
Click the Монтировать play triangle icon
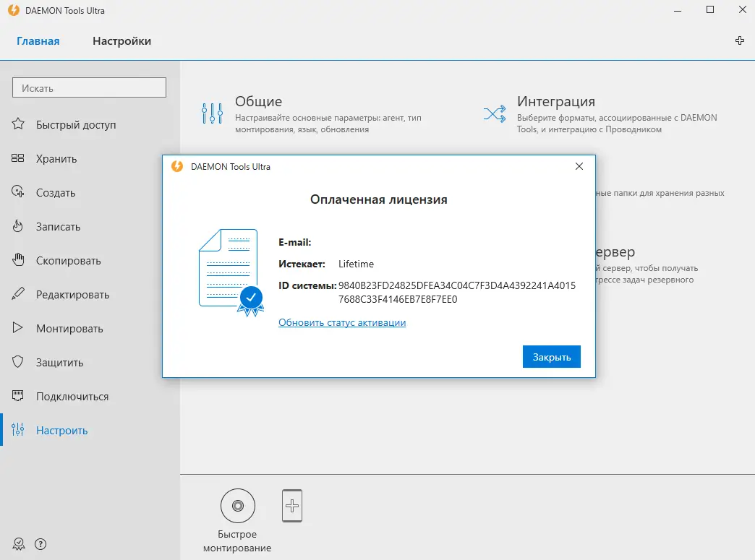pyautogui.click(x=18, y=328)
